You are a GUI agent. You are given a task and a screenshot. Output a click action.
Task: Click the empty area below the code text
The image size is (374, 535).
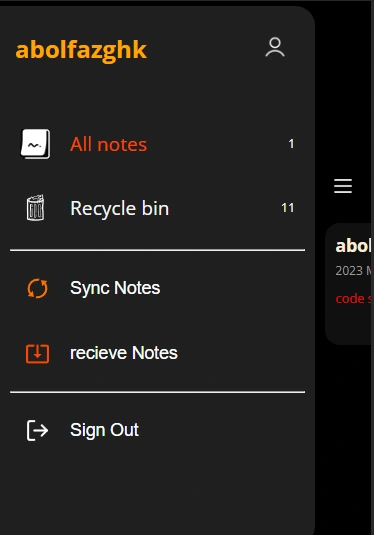349,325
